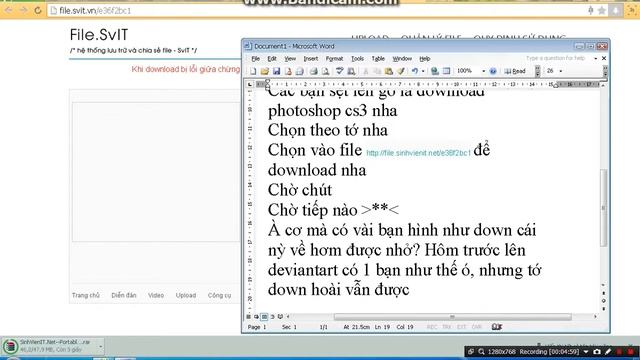Click the Paste clipboard icon in Word toolbar
Viewport: 640px width, 360px height.
pyautogui.click(x=389, y=71)
